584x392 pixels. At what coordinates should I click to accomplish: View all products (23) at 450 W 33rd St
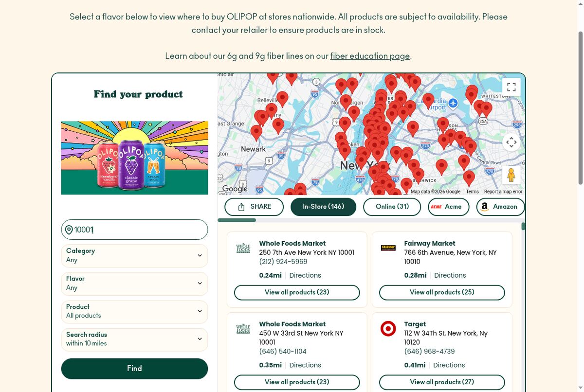click(x=297, y=382)
